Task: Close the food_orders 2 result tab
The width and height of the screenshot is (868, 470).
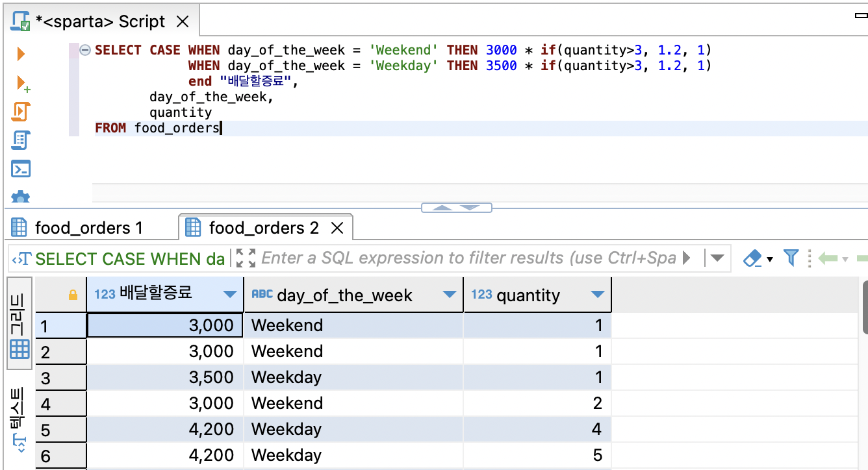Action: coord(337,228)
